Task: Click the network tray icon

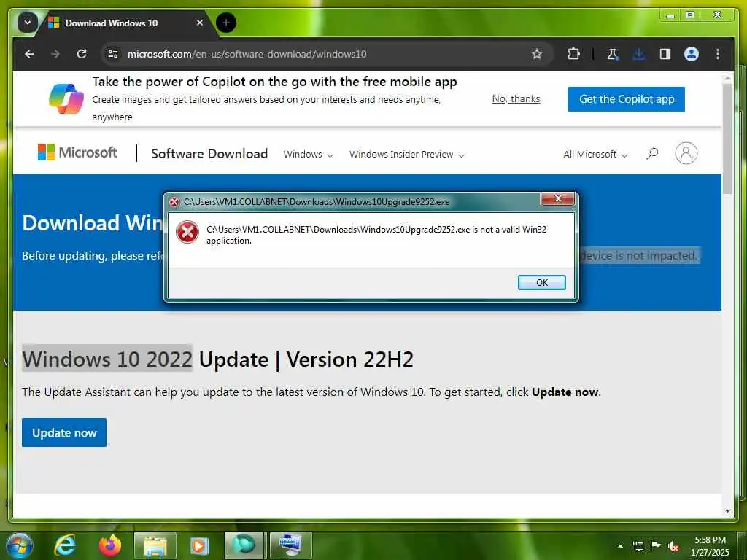Action: [x=638, y=546]
